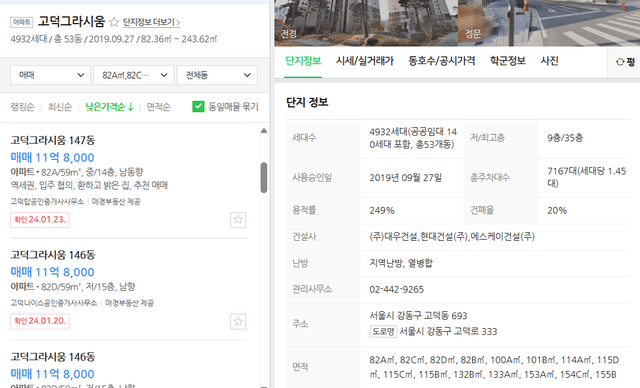The height and width of the screenshot is (388, 640).
Task: Click the refresh icon next to 평
Action: point(620,62)
